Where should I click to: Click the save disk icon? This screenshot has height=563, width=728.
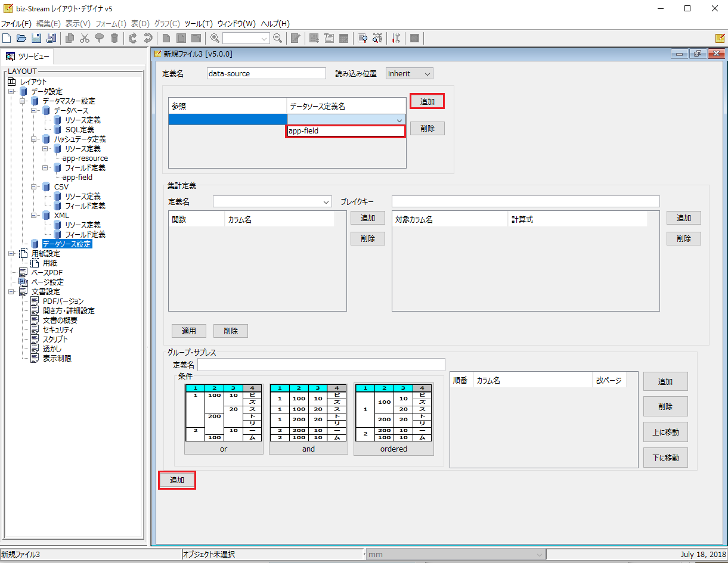tap(36, 38)
